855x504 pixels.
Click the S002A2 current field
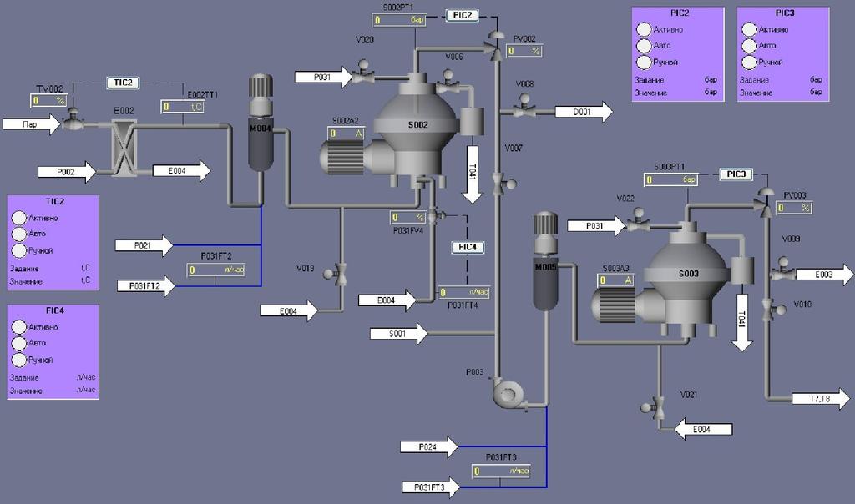347,134
